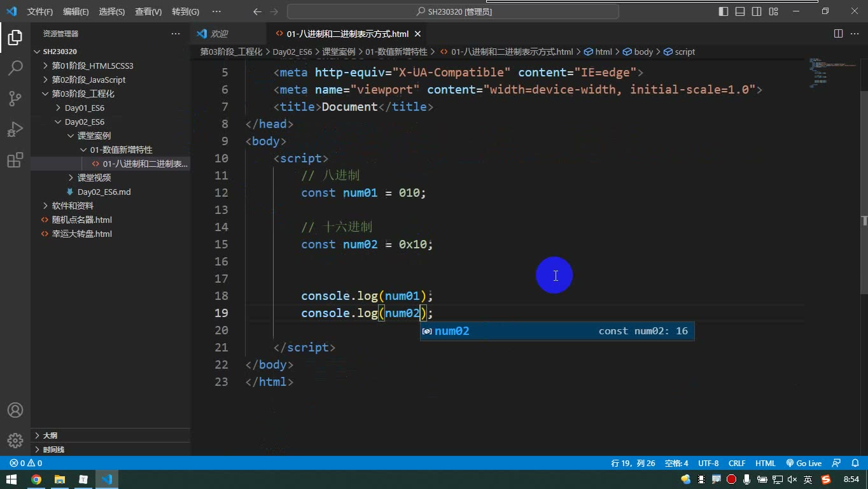
Task: Open Sogou input method tray icon
Action: 826,479
